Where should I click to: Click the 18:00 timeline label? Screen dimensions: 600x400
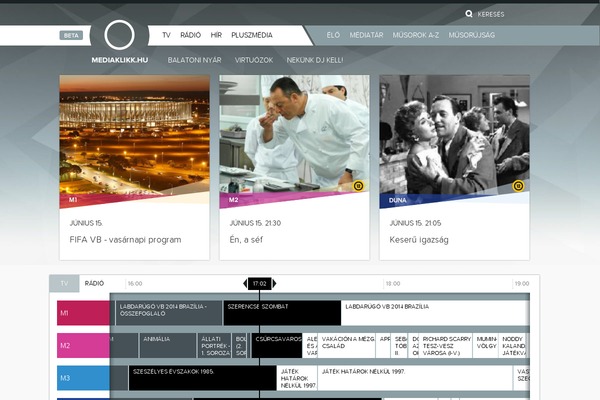[x=393, y=284]
